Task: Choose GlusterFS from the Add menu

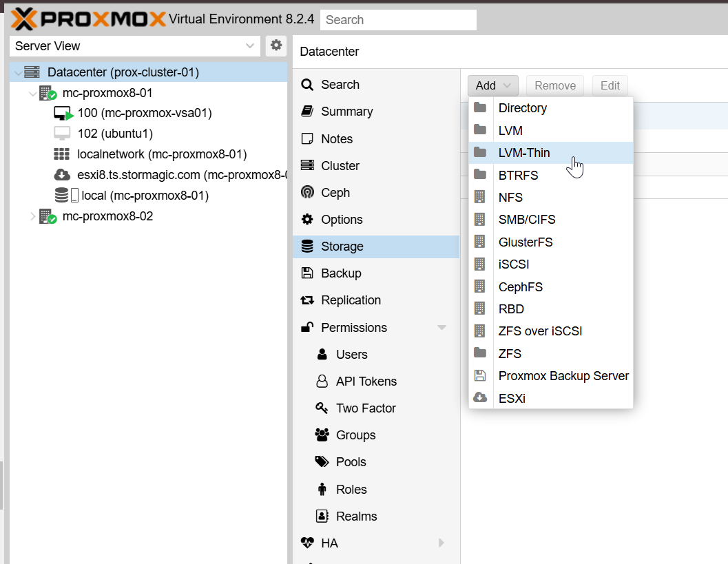Action: click(x=550, y=242)
